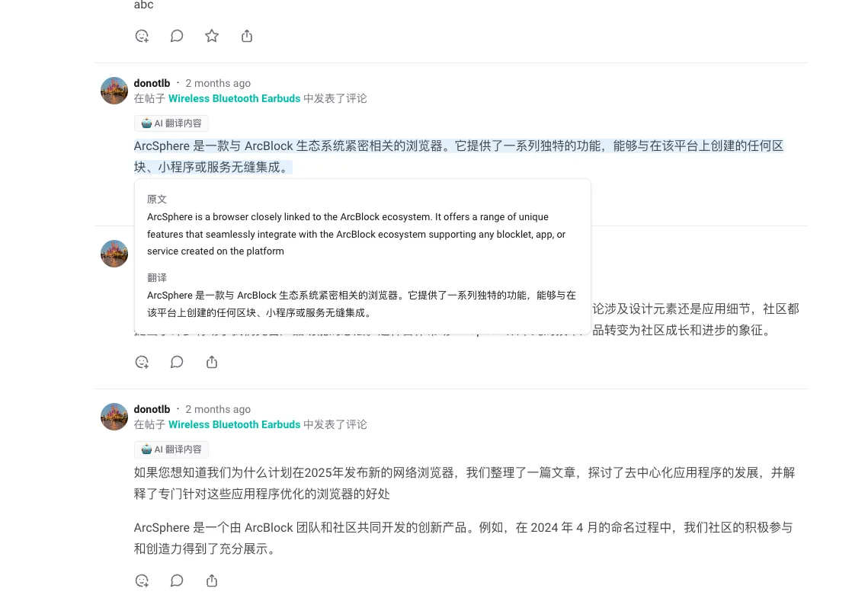Click '2 months ago' on ArcSphere 浏览器 comment
The width and height of the screenshot is (868, 595).
217,83
